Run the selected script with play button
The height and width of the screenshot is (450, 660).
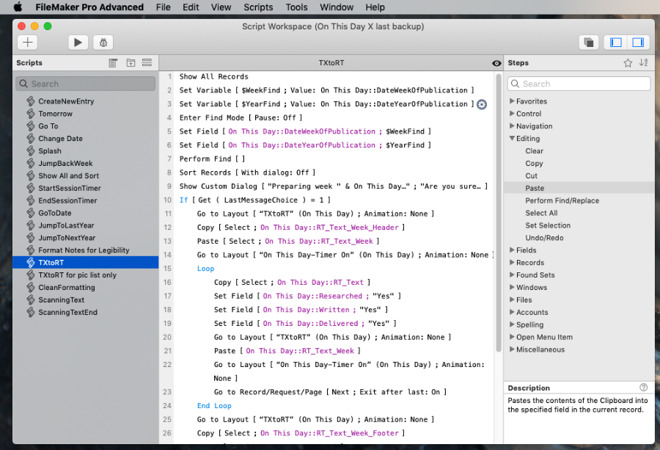[78, 42]
